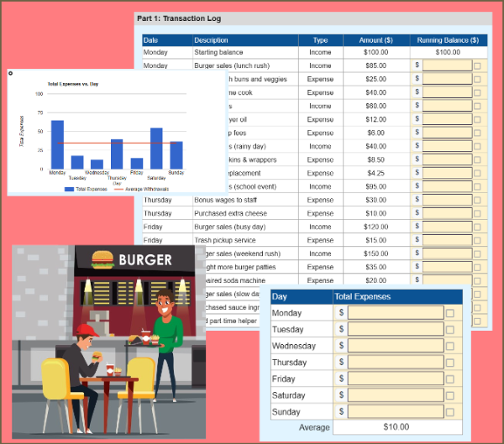Screen dimensions: 504x444
Task: Select the Wednesday Total Expenses input field
Action: pyautogui.click(x=396, y=346)
